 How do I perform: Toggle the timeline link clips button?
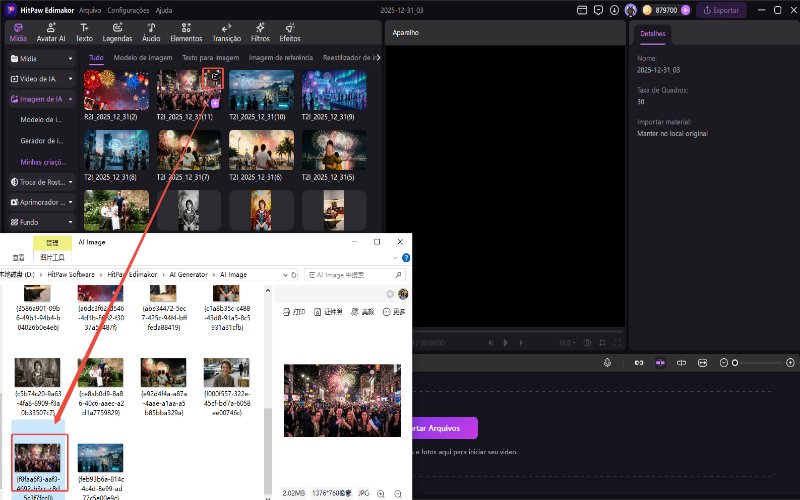(638, 362)
